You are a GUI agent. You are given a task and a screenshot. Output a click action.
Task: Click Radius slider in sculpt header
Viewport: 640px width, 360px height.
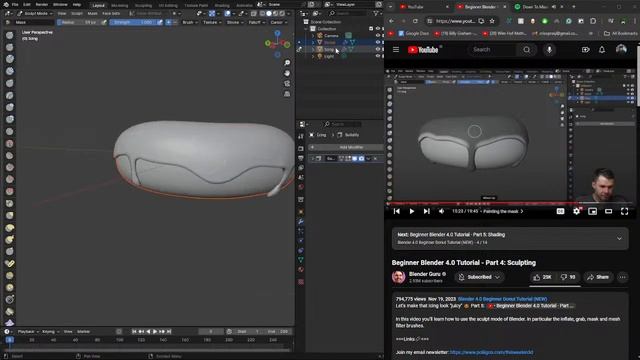78,22
